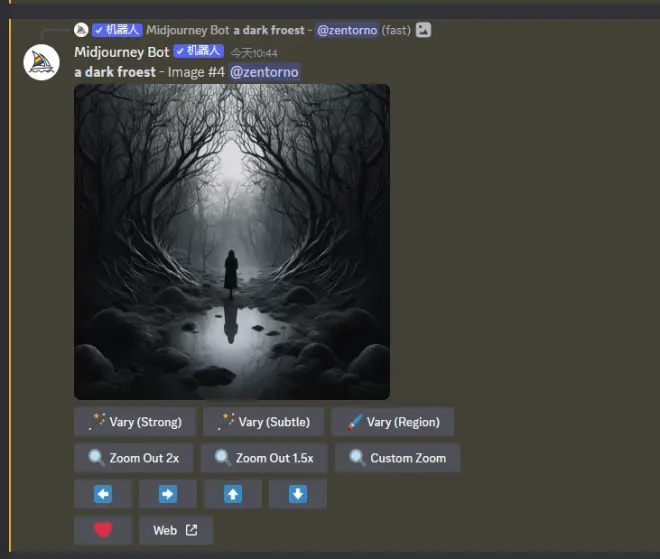Jump to the replied message via the reply preview text
Image resolution: width=660 pixels, height=559 pixels.
269,30
